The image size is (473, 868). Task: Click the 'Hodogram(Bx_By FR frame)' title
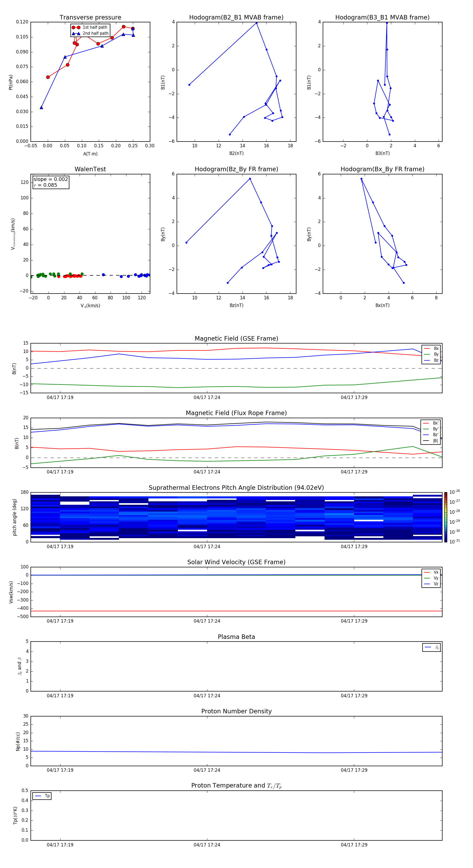pyautogui.click(x=382, y=169)
